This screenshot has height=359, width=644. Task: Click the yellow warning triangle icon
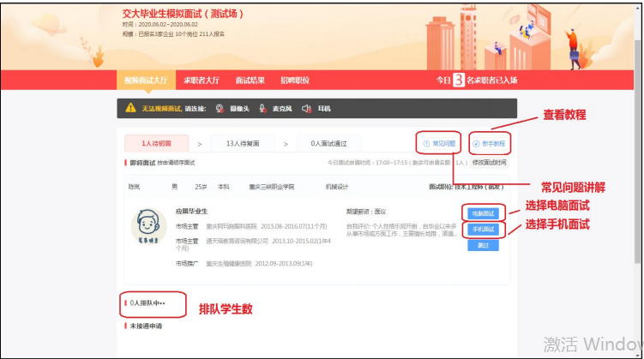(130, 108)
